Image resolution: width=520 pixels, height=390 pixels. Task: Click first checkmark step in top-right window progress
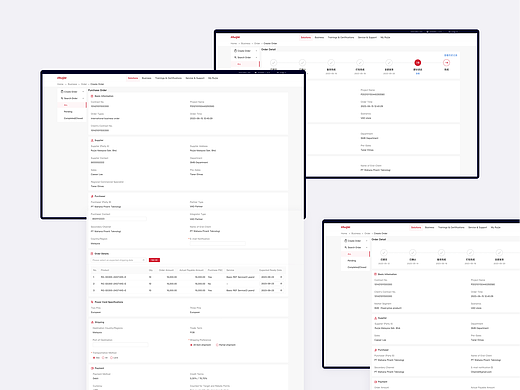pyautogui.click(x=273, y=62)
